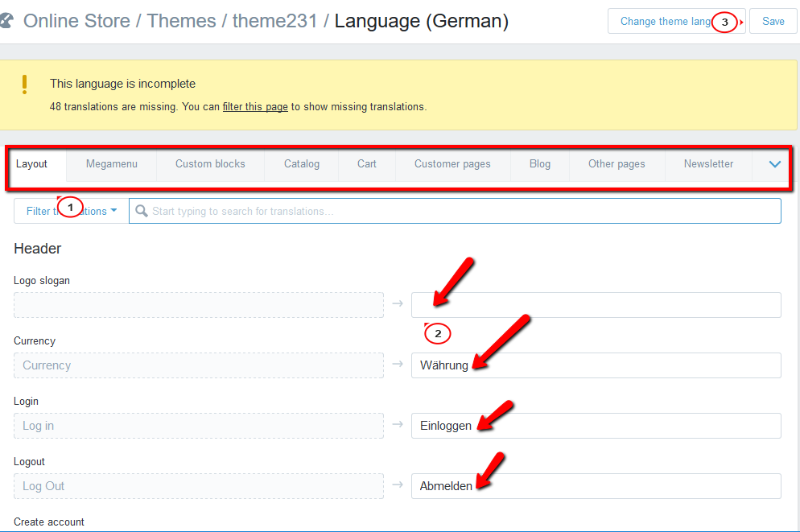The image size is (800, 532).
Task: Click the Einloggen translation field
Action: pyautogui.click(x=596, y=426)
